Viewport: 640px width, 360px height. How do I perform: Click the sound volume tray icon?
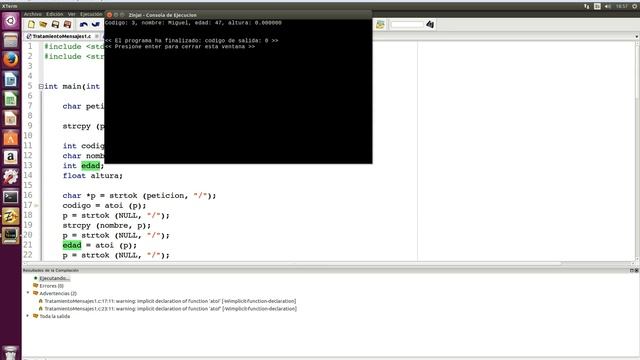tap(608, 6)
